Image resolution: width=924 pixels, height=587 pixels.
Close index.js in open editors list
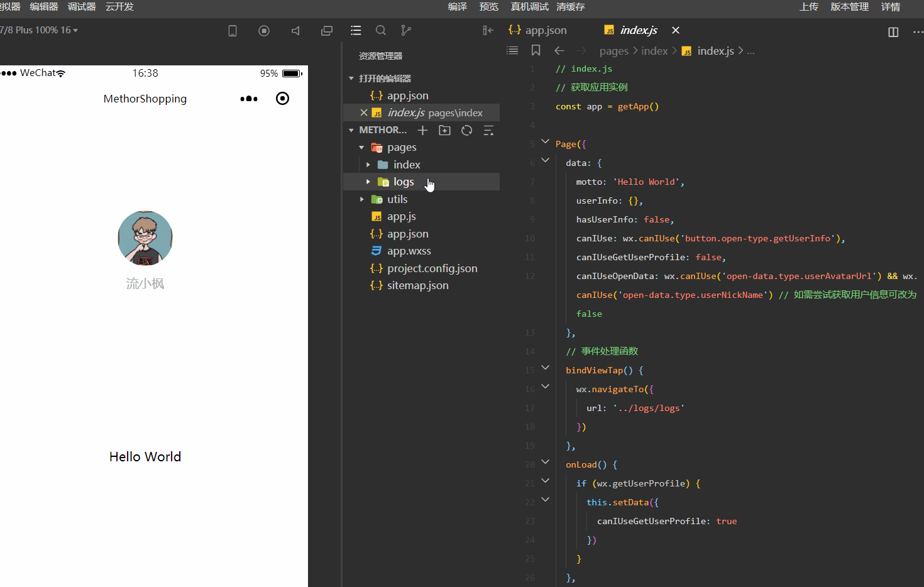tap(364, 112)
